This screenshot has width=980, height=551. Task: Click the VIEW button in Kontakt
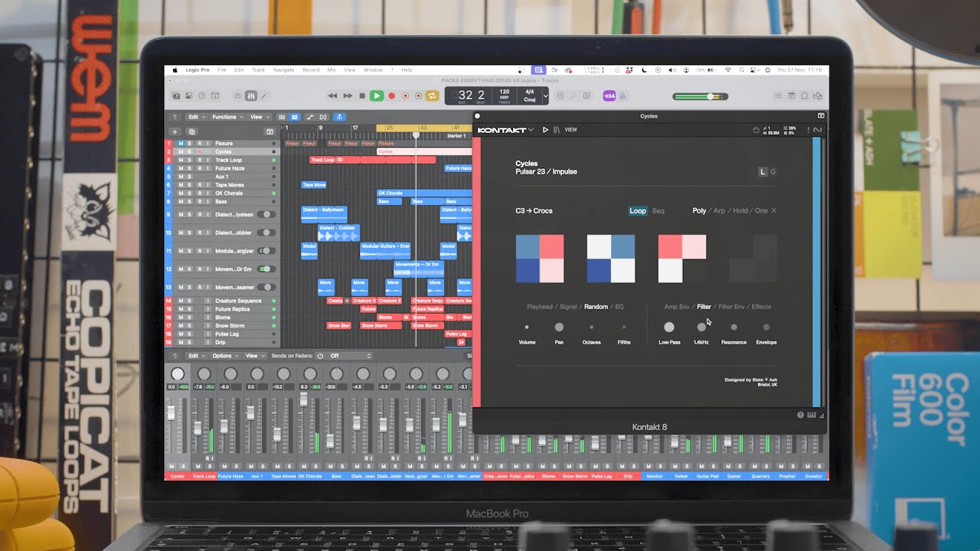click(570, 130)
